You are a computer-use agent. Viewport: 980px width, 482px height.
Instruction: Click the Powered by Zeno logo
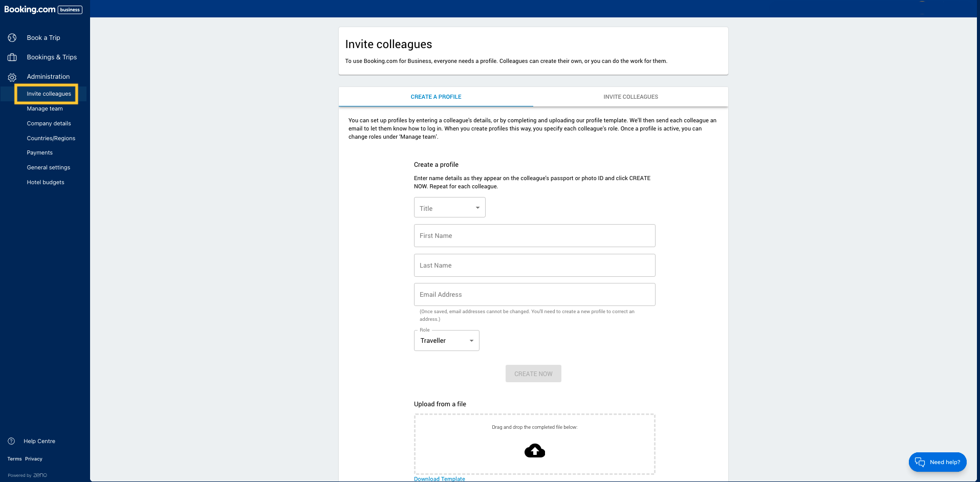click(x=26, y=475)
